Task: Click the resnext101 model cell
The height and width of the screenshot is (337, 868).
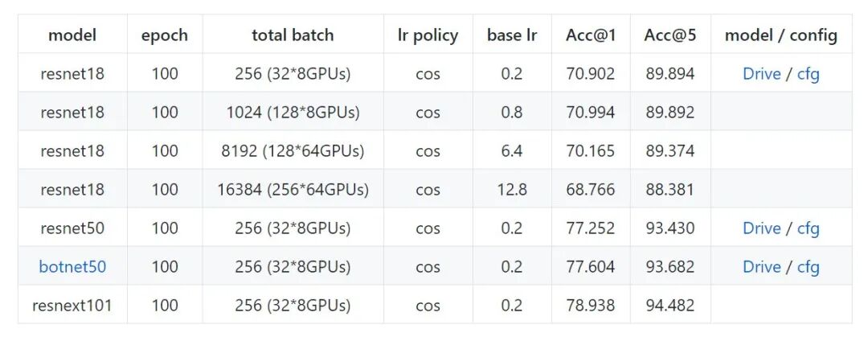Action: [72, 306]
